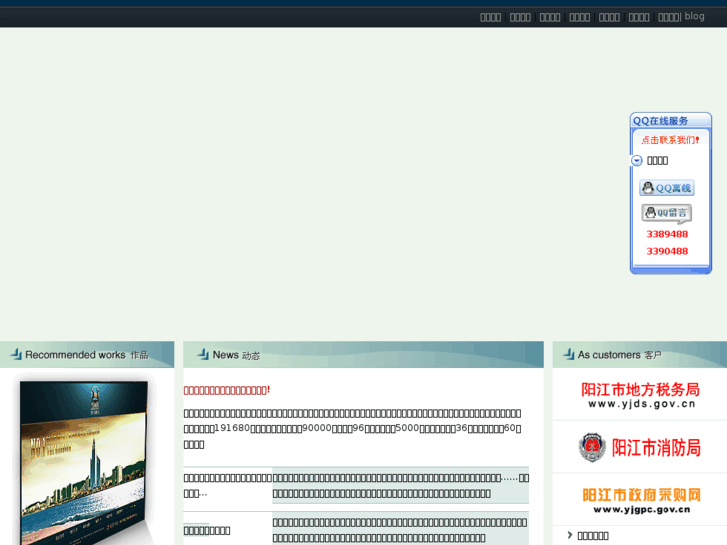Viewport: 727px width, 545px height.
Task: Open 阳江市地方税务局 customer logo
Action: pyautogui.click(x=640, y=395)
